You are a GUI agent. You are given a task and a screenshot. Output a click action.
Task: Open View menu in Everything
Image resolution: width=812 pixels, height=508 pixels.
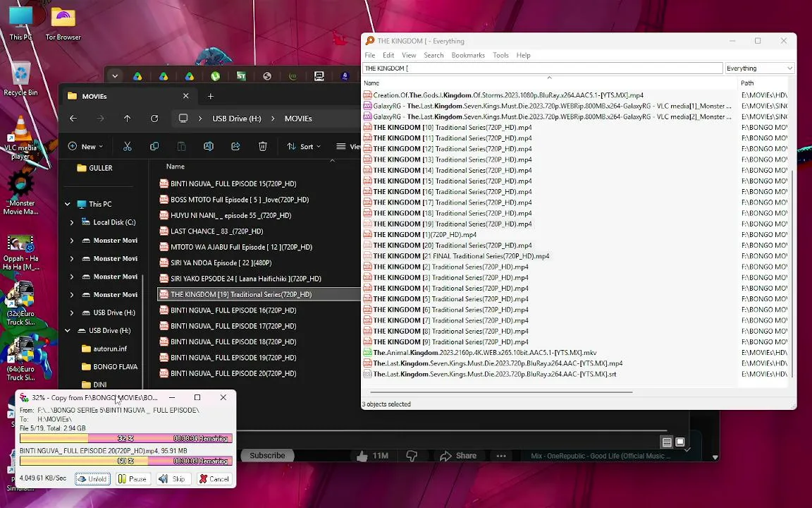409,56
